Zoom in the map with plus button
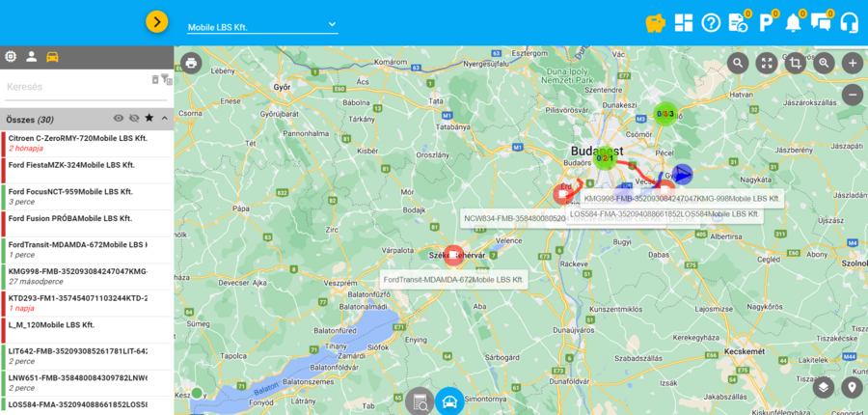The height and width of the screenshot is (415, 868). pyautogui.click(x=852, y=63)
